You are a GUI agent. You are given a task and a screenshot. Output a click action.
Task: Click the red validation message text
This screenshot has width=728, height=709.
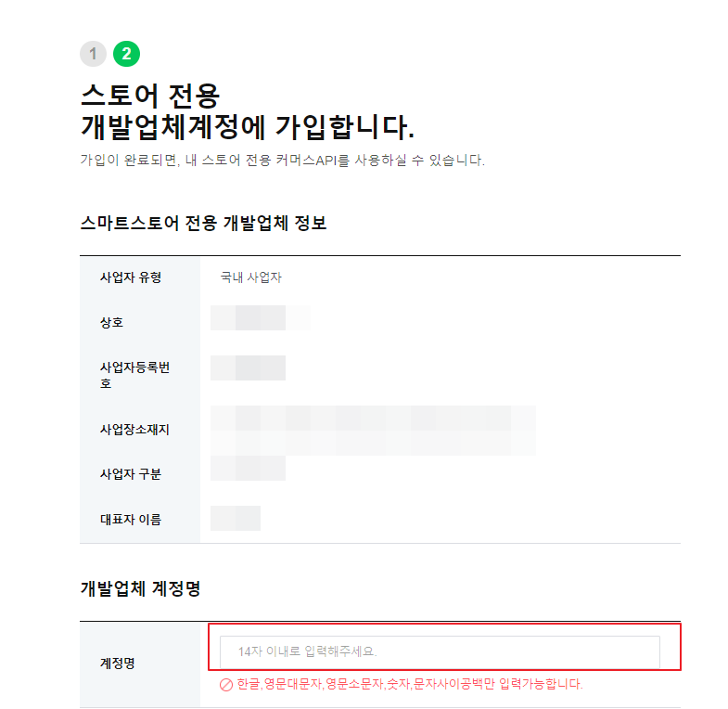pos(410,684)
